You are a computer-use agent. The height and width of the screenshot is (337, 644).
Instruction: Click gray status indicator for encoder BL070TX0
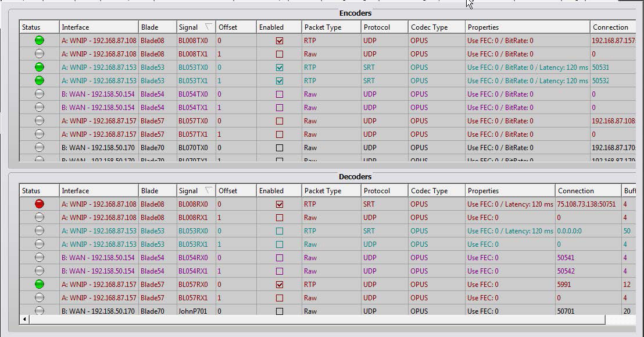(40, 148)
